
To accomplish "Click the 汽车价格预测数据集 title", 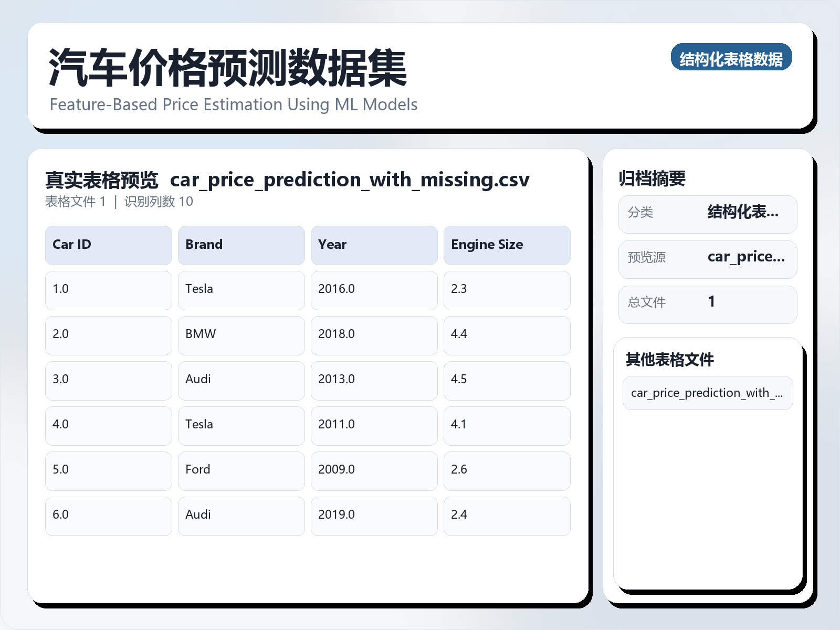I will pos(227,68).
